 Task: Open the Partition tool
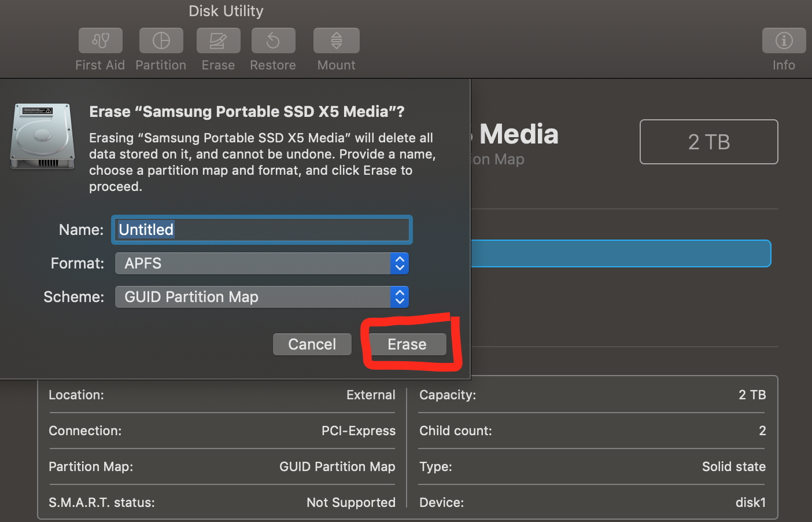coord(161,41)
